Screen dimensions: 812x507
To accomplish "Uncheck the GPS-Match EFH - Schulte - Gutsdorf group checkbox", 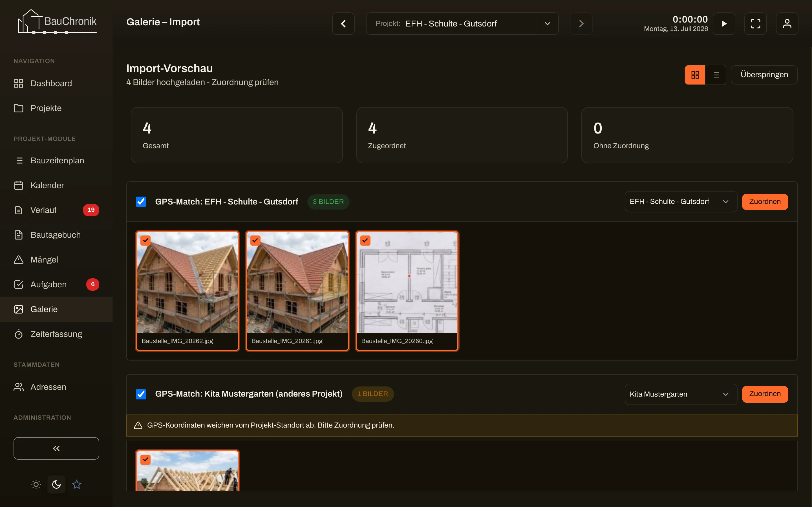I will pyautogui.click(x=141, y=201).
